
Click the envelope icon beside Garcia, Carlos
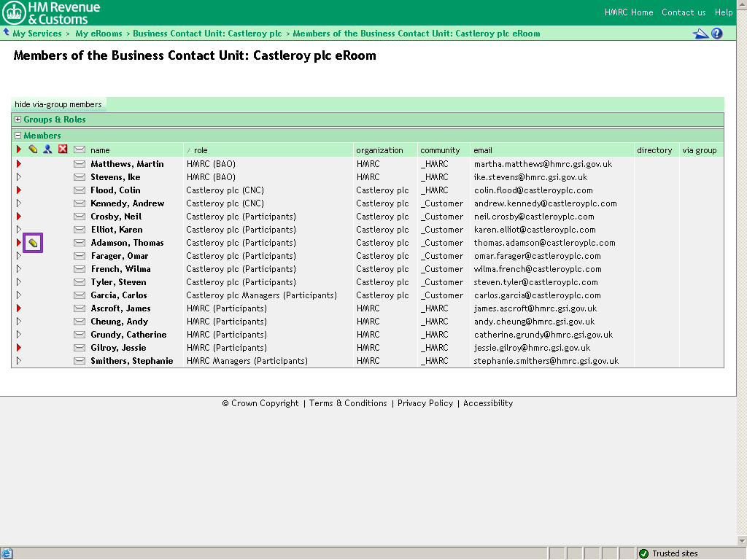click(x=80, y=295)
